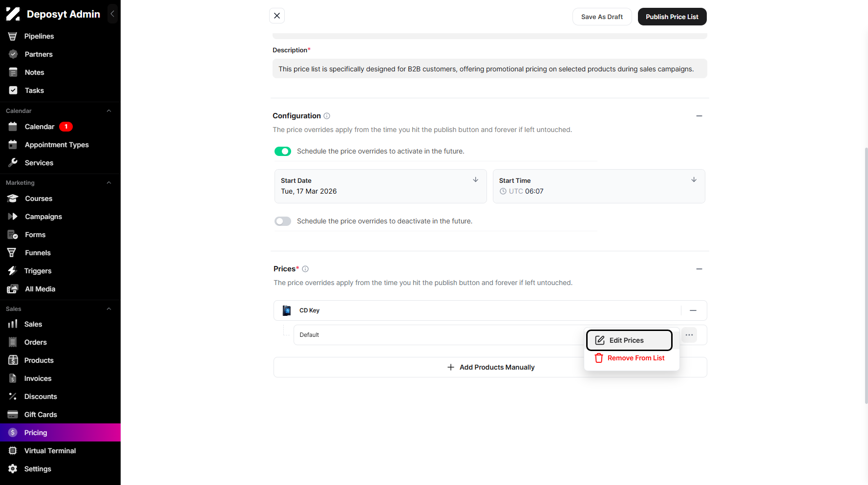Viewport: 868px width, 485px height.
Task: Click the page vertical scrollbar
Action: click(x=866, y=275)
